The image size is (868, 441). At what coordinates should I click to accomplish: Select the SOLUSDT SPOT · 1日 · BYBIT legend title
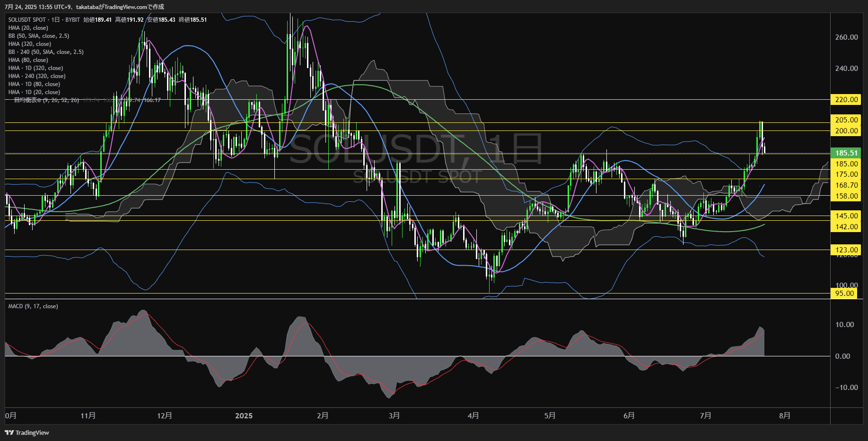(44, 20)
